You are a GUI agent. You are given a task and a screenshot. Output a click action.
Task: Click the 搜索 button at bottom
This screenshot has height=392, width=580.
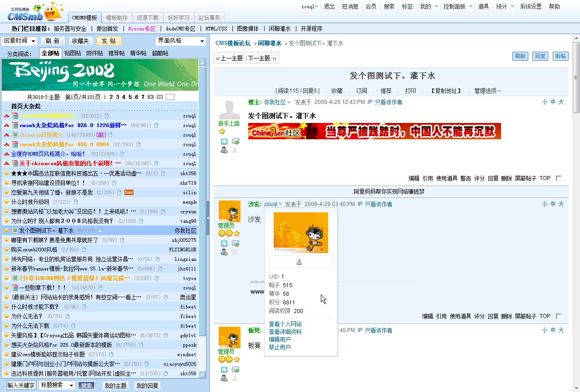tap(87, 386)
